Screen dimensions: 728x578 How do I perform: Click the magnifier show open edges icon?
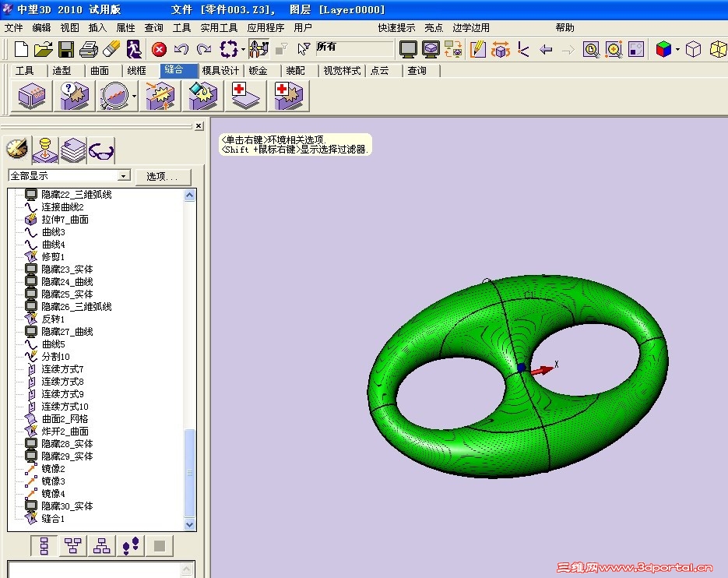pos(114,96)
